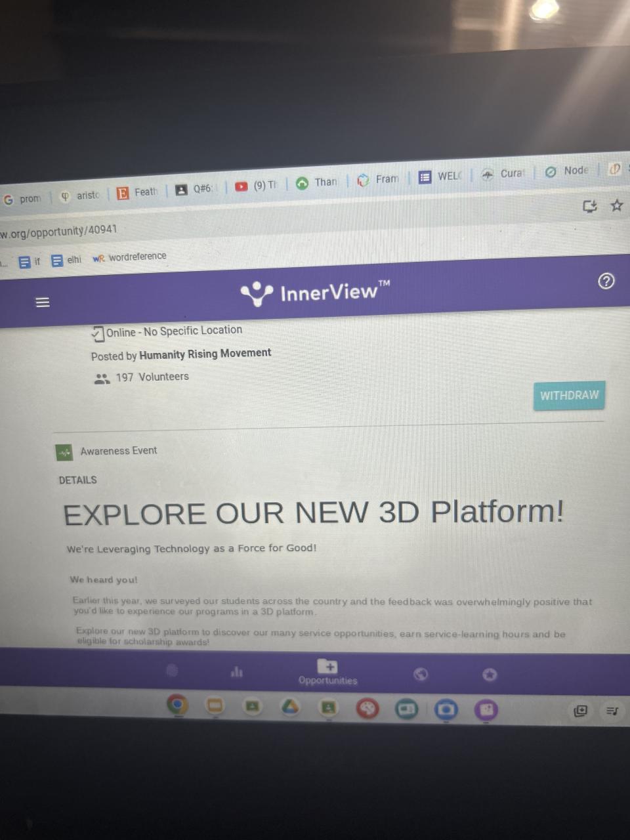Click the green Awareness Event icon
The width and height of the screenshot is (630, 840).
click(x=64, y=452)
